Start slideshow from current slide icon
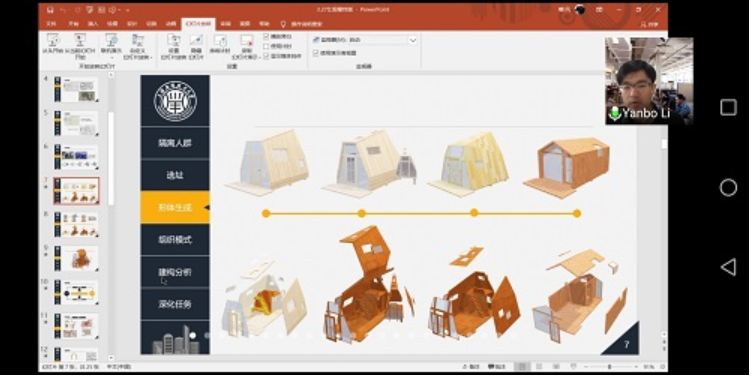 pos(80,40)
